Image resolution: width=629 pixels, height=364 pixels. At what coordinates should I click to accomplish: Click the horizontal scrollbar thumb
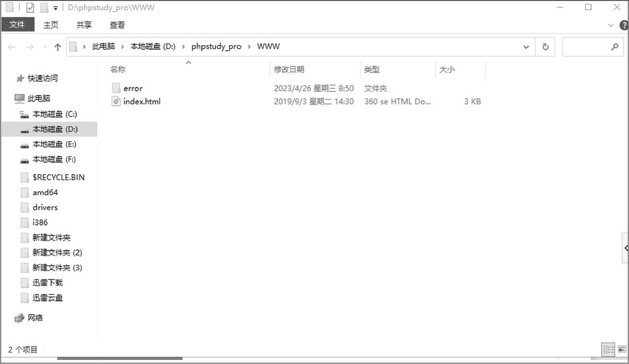tap(120, 359)
